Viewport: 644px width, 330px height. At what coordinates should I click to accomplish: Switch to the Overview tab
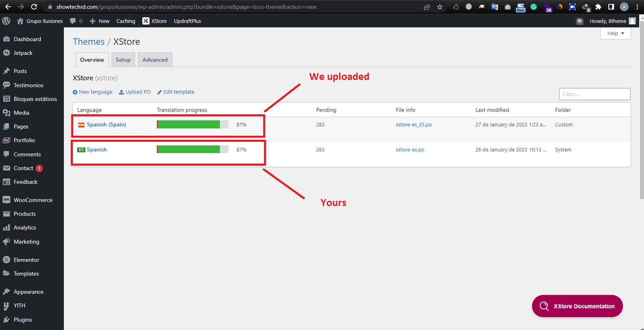coord(92,60)
